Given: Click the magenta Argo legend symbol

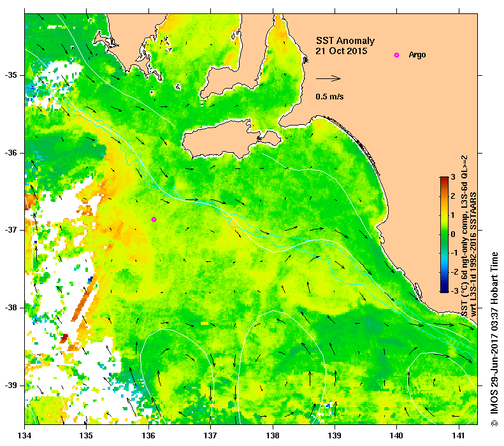Looking at the screenshot, I should coord(396,55).
